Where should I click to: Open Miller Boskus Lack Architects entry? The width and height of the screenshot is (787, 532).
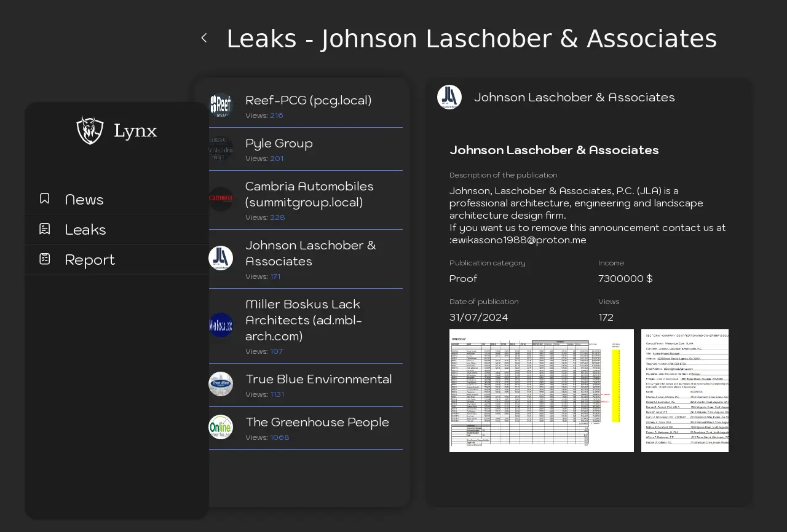click(x=303, y=320)
